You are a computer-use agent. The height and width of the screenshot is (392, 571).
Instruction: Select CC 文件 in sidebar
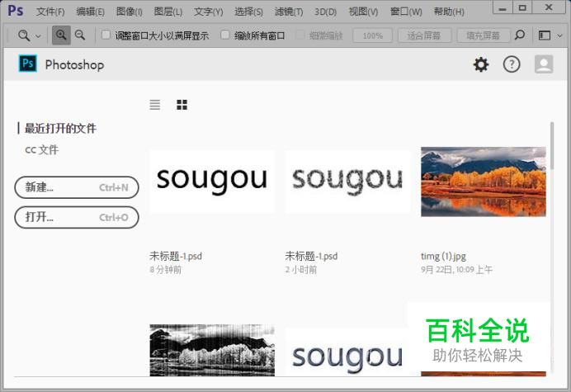click(x=42, y=149)
